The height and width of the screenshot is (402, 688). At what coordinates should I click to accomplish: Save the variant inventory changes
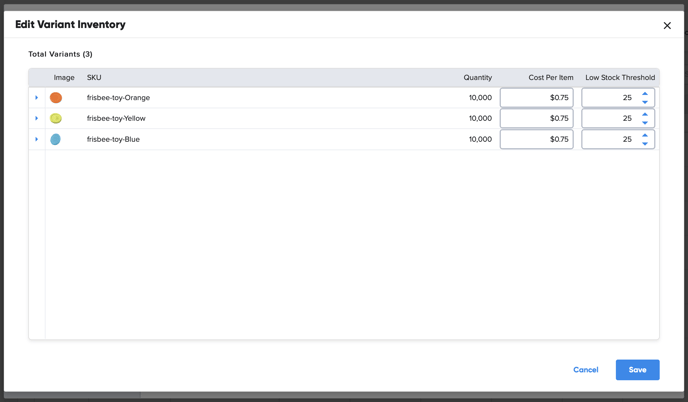(637, 370)
